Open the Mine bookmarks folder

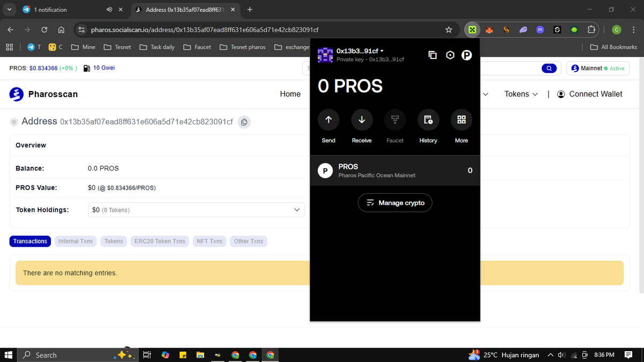[83, 47]
